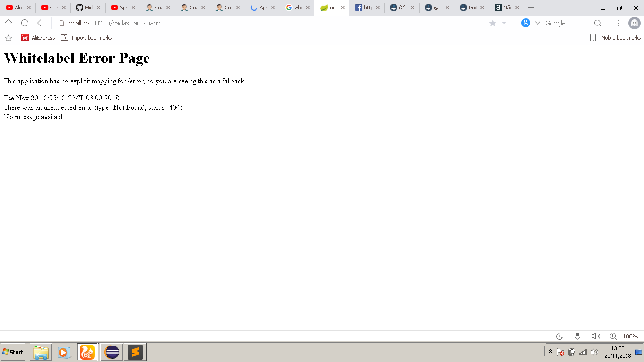
Task: Reload the page with refresh icon
Action: (x=25, y=23)
